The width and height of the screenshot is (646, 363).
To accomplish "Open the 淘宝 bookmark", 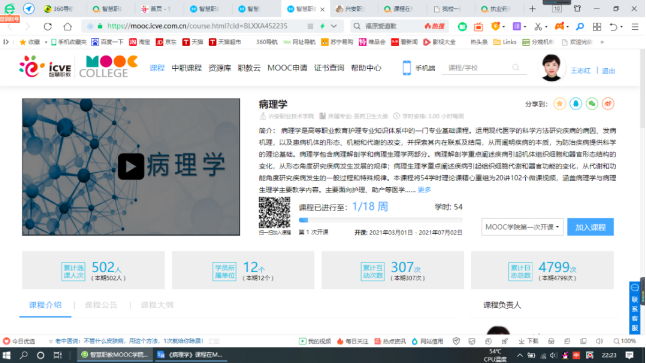I will coord(140,42).
